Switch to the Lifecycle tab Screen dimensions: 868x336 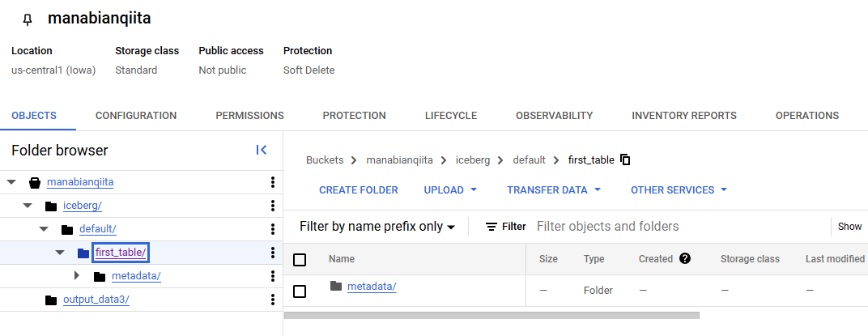tap(451, 116)
